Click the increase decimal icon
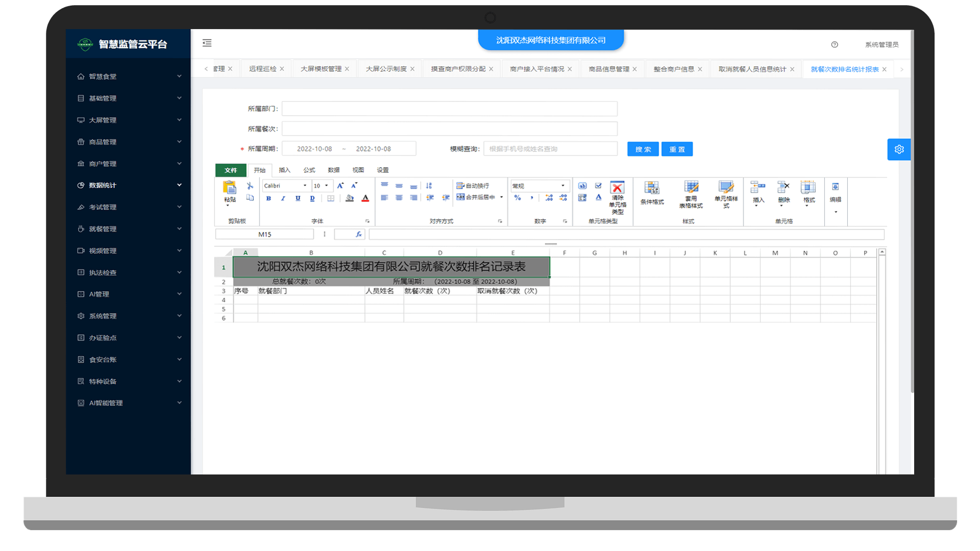This screenshot has width=980, height=551. point(549,198)
